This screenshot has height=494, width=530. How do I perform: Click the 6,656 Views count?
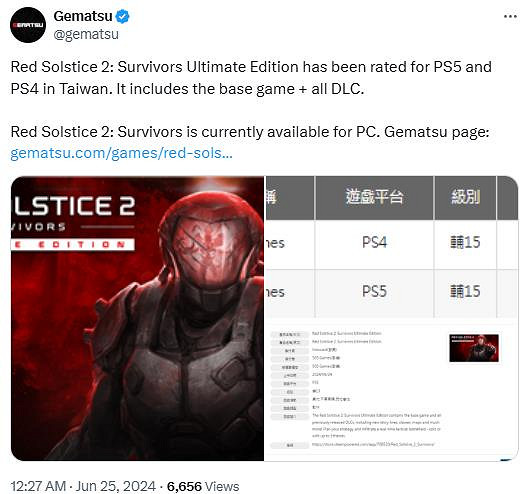[x=203, y=486]
